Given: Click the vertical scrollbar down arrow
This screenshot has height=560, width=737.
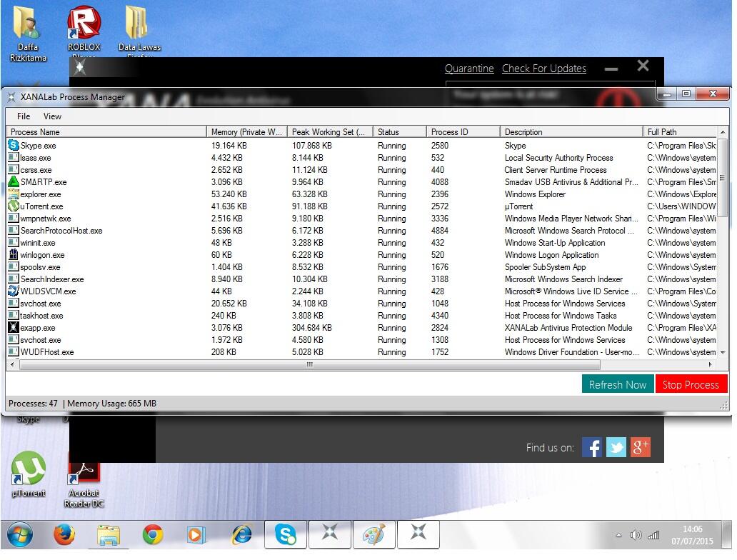Looking at the screenshot, I should 723,352.
